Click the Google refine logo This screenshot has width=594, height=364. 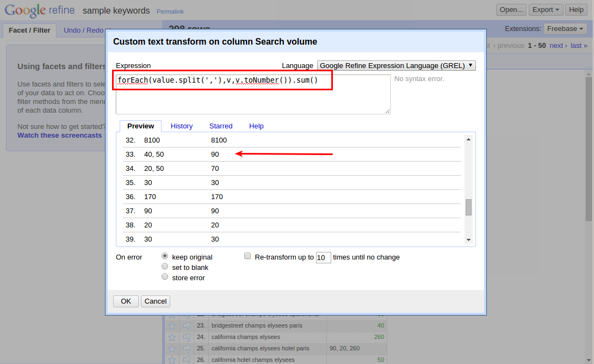39,10
